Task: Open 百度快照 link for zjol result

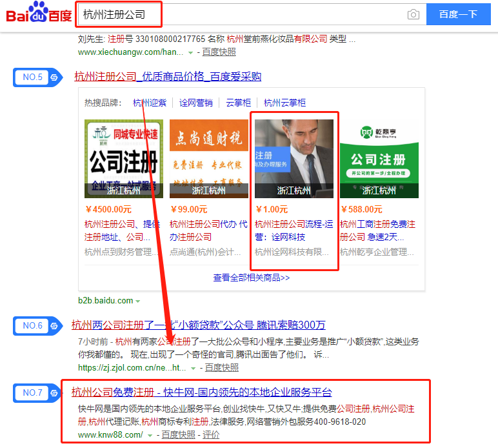Action: 222,367
